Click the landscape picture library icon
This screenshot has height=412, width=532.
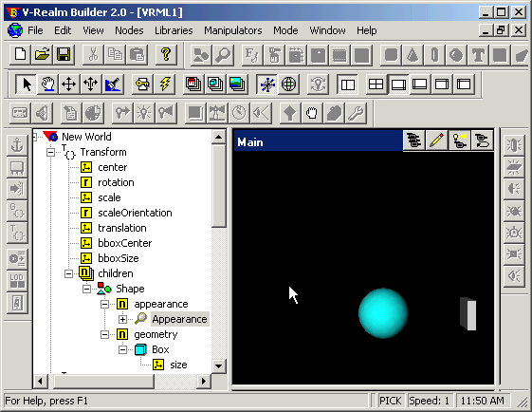click(x=237, y=84)
